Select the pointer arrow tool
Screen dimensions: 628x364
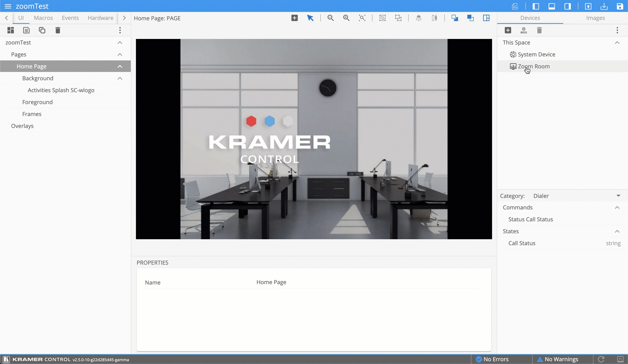[x=310, y=18]
